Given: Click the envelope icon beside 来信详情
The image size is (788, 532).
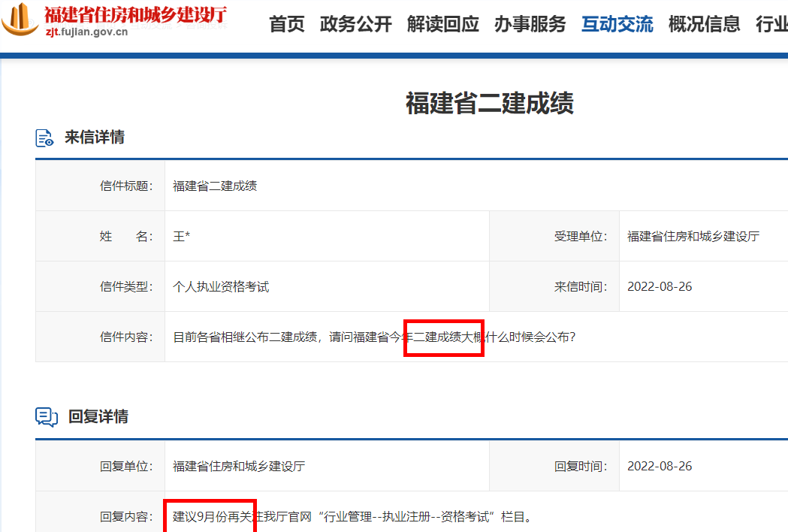Looking at the screenshot, I should (x=44, y=137).
